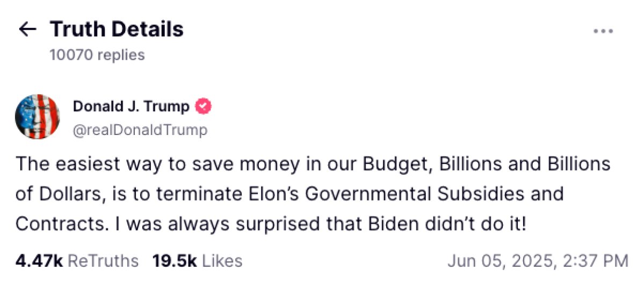
Task: Click the red verified badge
Action: coord(202,106)
